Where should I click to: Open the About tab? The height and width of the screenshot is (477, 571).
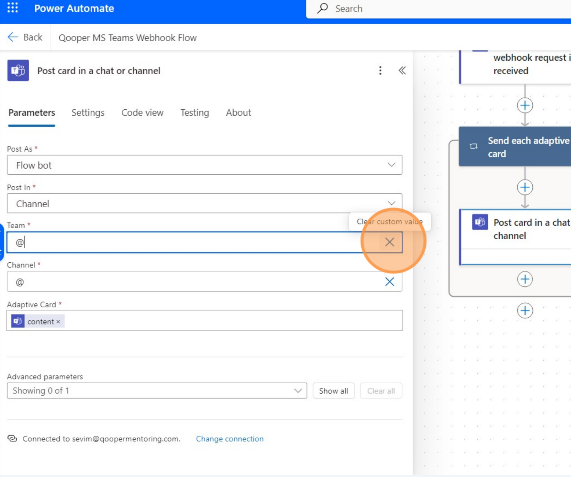[239, 113]
